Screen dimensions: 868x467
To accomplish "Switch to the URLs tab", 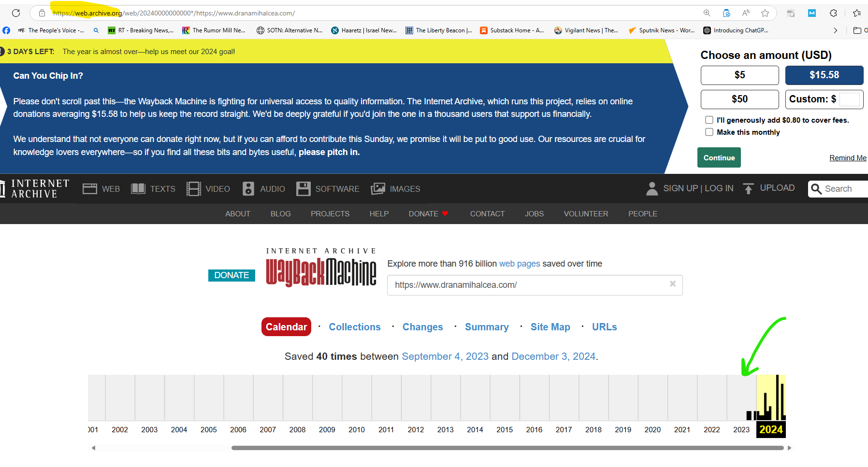I will coord(605,327).
